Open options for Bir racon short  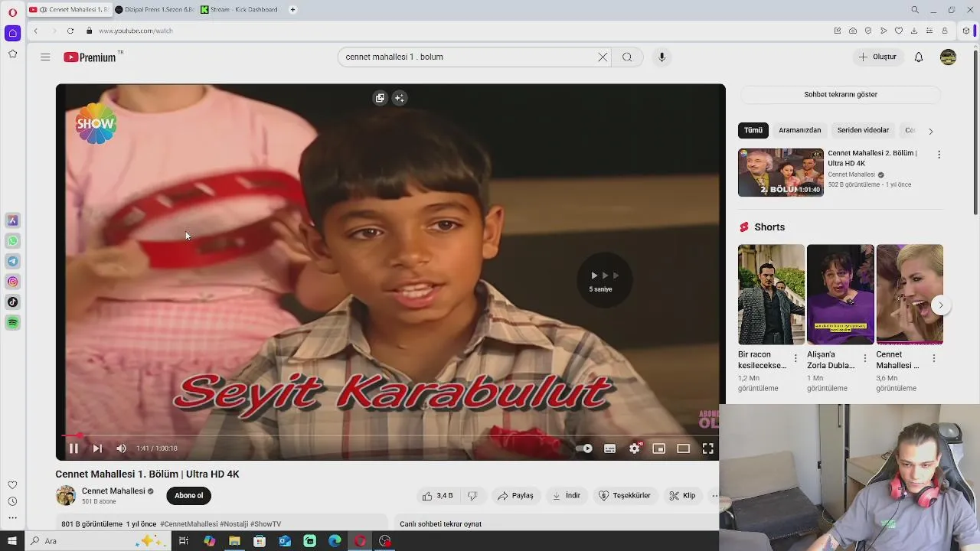click(x=795, y=358)
